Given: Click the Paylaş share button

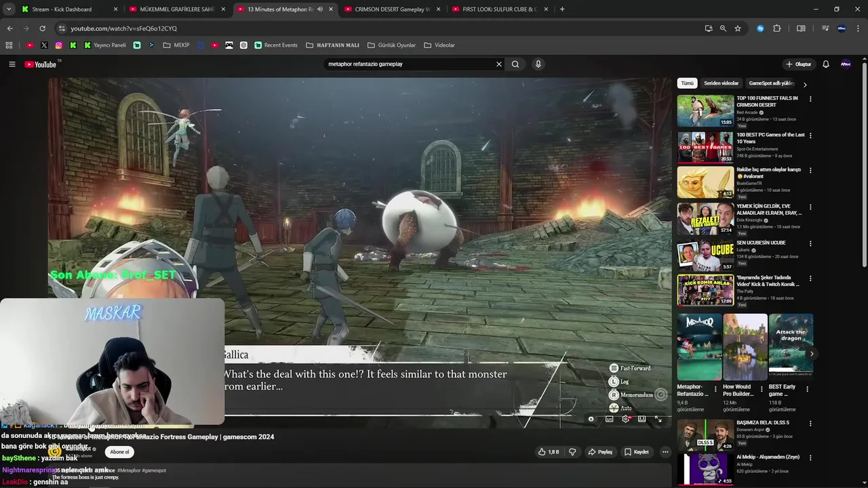Looking at the screenshot, I should (600, 452).
